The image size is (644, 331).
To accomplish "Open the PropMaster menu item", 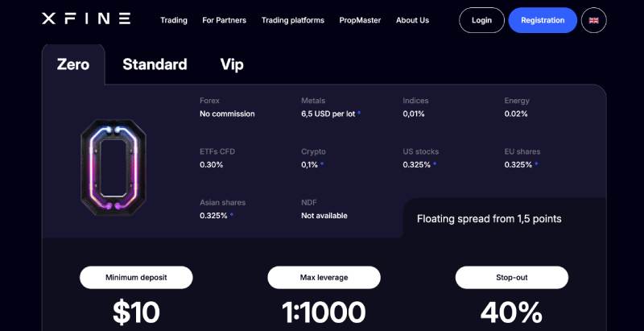I will click(360, 20).
